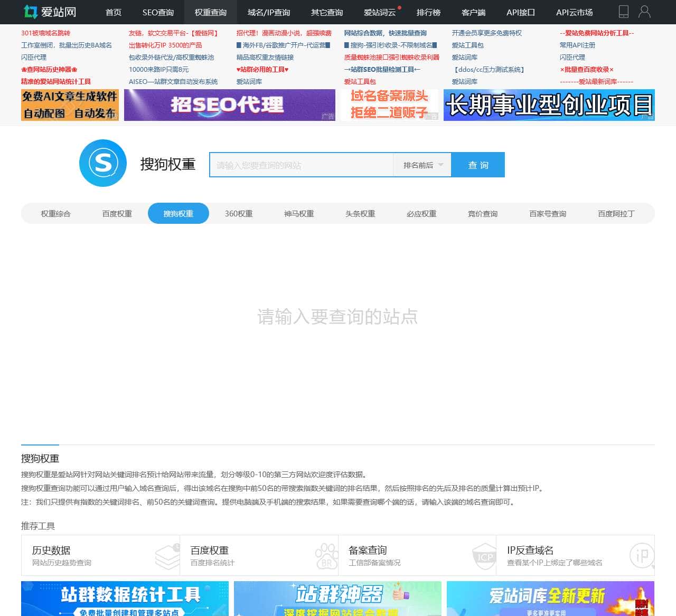Screen dimensions: 676x616
Task: Switch to the 360权重 tab
Action: [x=239, y=214]
